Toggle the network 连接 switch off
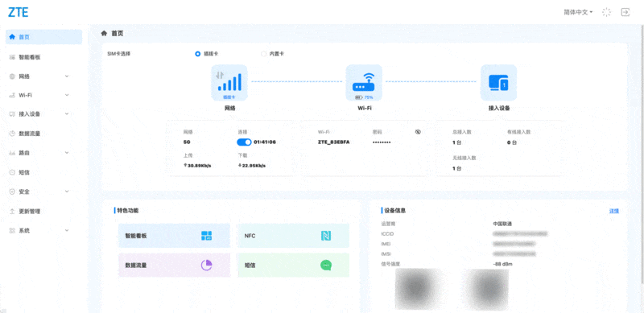Image resolution: width=644 pixels, height=313 pixels. point(245,142)
